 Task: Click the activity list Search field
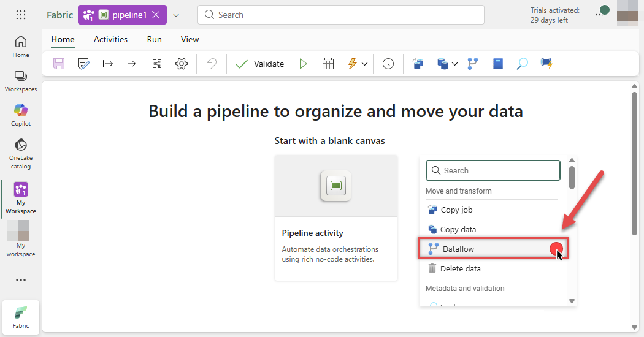click(x=493, y=170)
